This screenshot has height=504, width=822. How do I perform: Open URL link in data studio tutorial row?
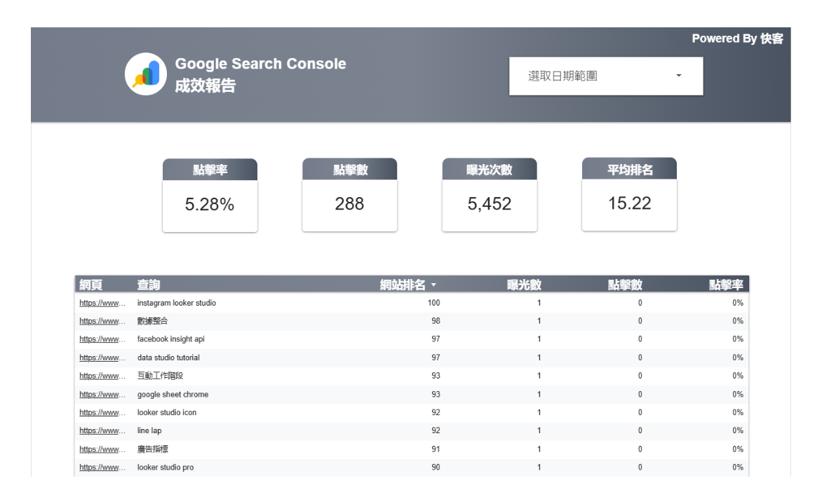coord(102,357)
